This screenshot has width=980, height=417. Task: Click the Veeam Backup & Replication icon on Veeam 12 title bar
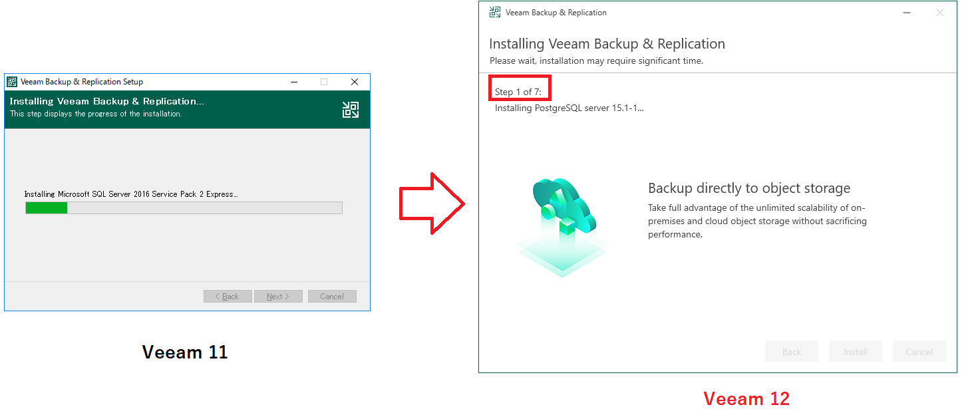click(494, 12)
